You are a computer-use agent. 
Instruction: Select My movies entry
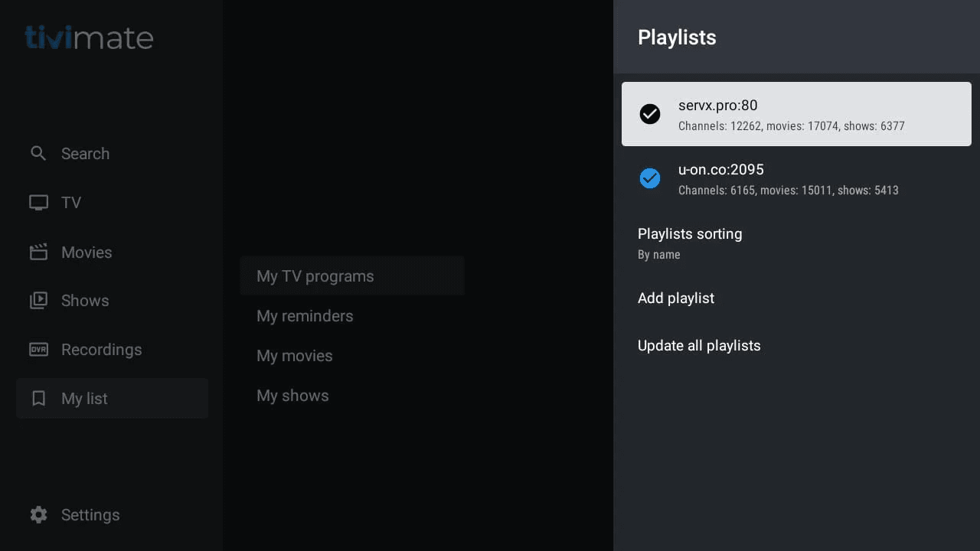[295, 356]
